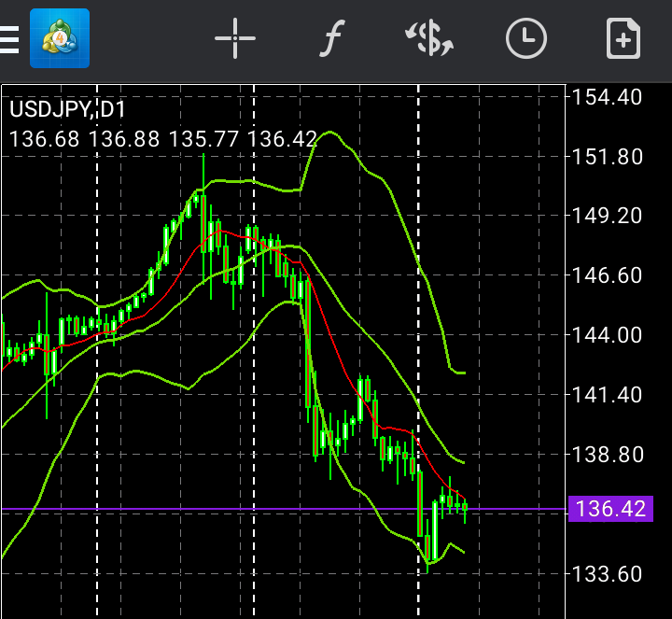Viewport: 672px width, 619px height.
Task: Click the 151.80 price scale label
Action: click(607, 157)
